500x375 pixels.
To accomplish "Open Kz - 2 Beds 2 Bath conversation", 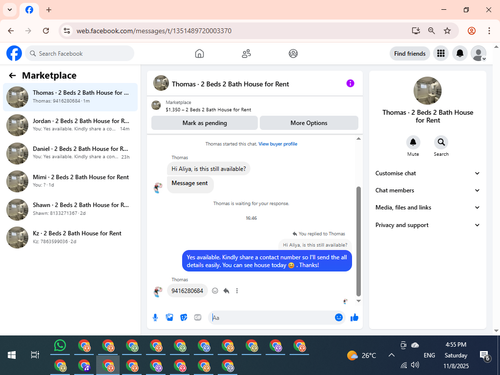I will click(70, 237).
